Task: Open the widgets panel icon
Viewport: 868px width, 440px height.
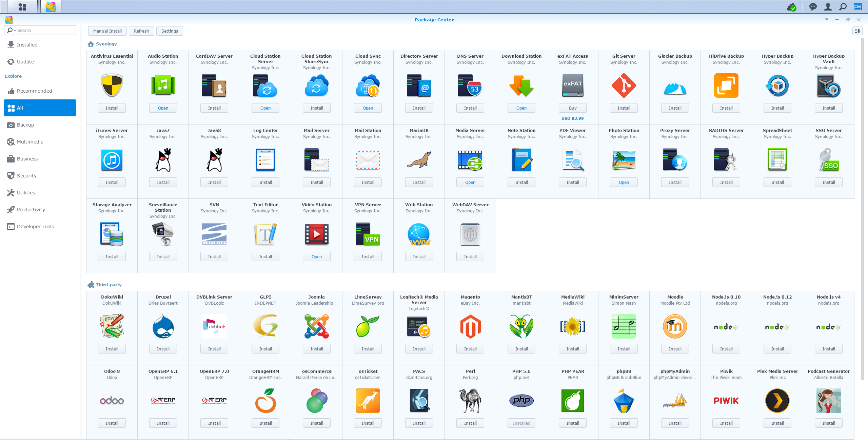Action: (x=858, y=6)
